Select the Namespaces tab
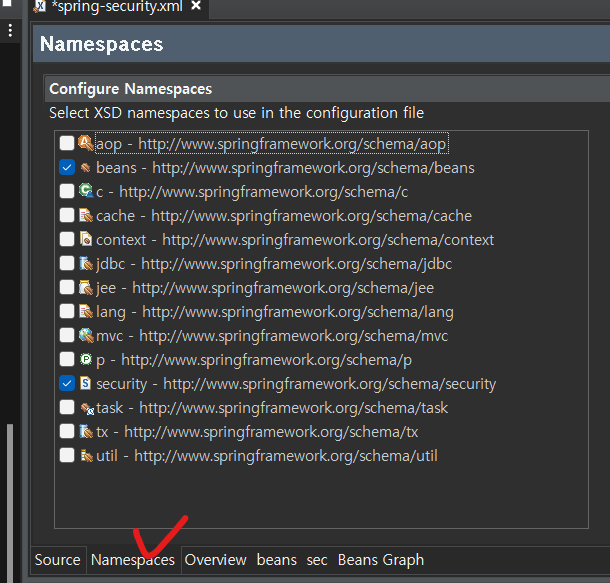 click(133, 560)
